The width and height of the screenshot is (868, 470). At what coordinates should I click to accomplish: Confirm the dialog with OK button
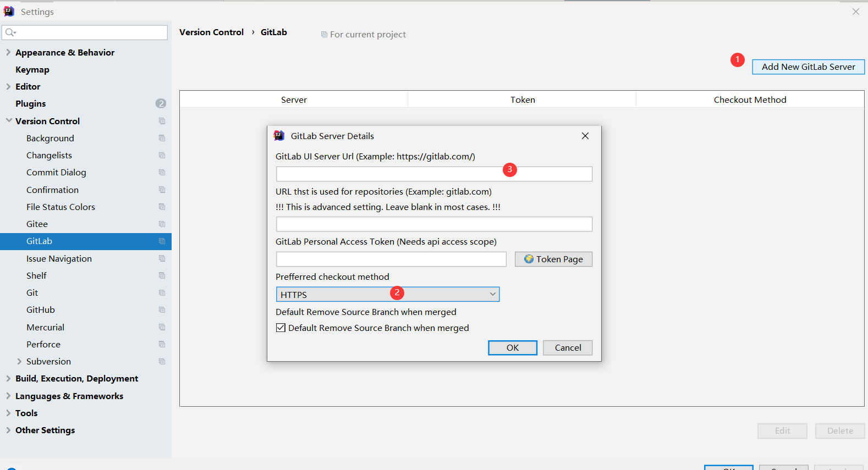tap(513, 348)
